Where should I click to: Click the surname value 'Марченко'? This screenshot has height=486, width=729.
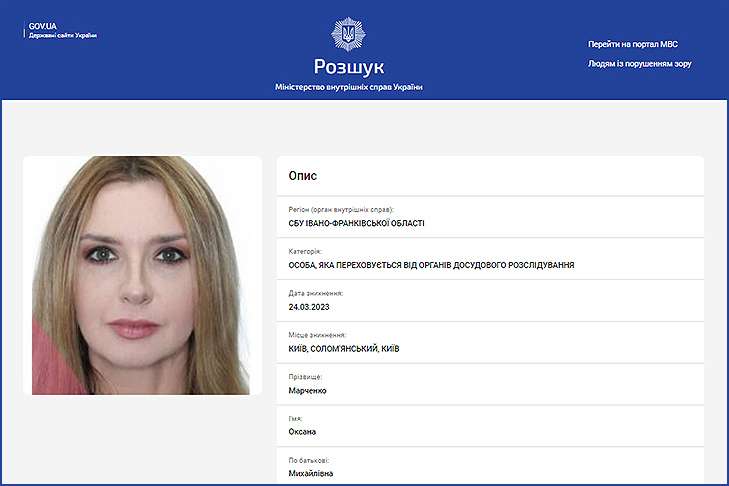tap(307, 390)
